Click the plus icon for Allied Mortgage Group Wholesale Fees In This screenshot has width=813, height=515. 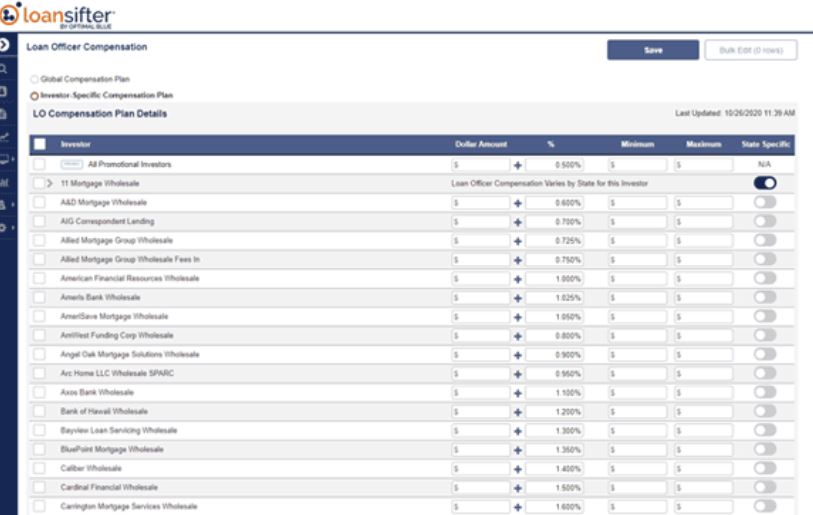pyautogui.click(x=517, y=260)
